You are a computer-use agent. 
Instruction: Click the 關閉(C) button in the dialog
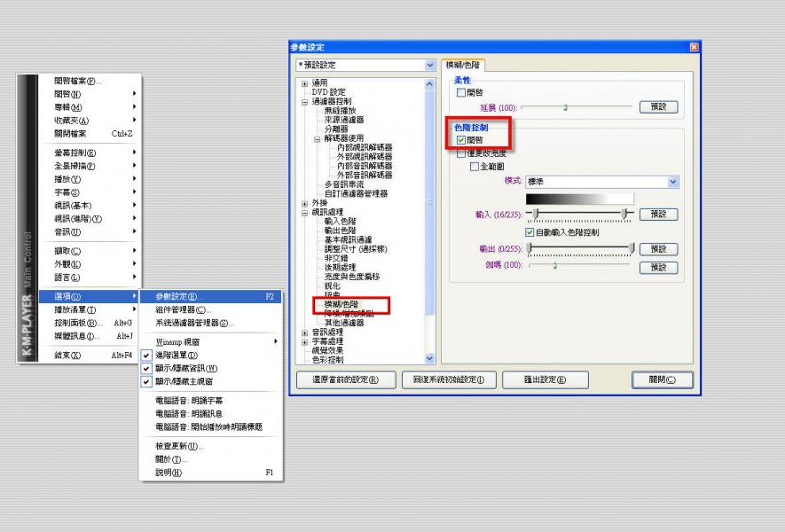[663, 379]
